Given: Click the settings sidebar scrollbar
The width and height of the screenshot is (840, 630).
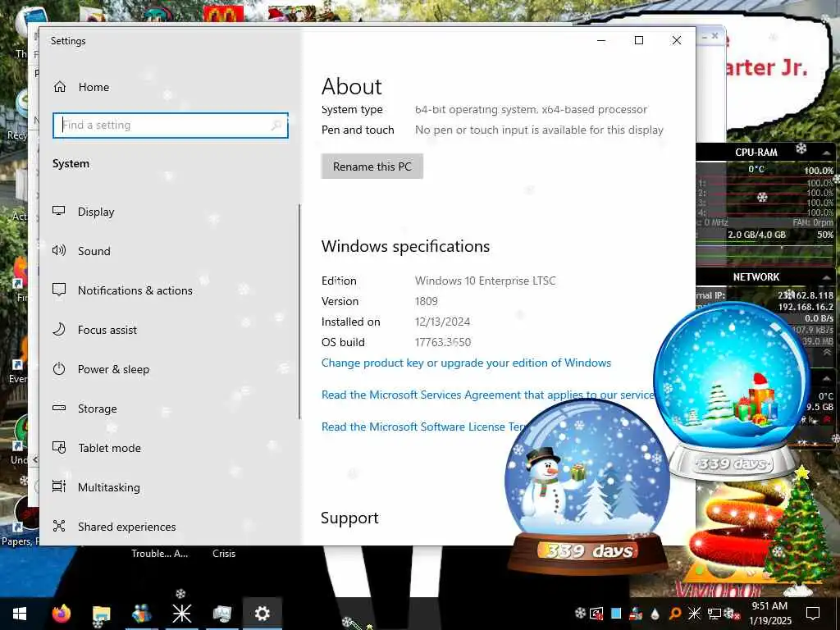Looking at the screenshot, I should (299, 311).
